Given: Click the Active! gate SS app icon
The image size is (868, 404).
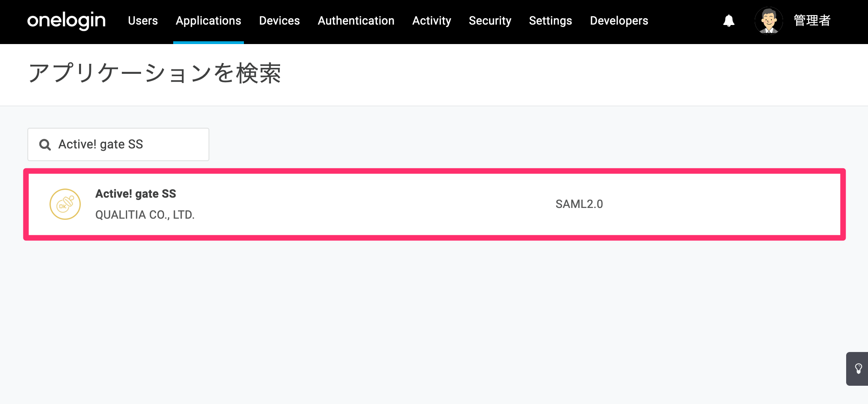Looking at the screenshot, I should click(x=65, y=204).
